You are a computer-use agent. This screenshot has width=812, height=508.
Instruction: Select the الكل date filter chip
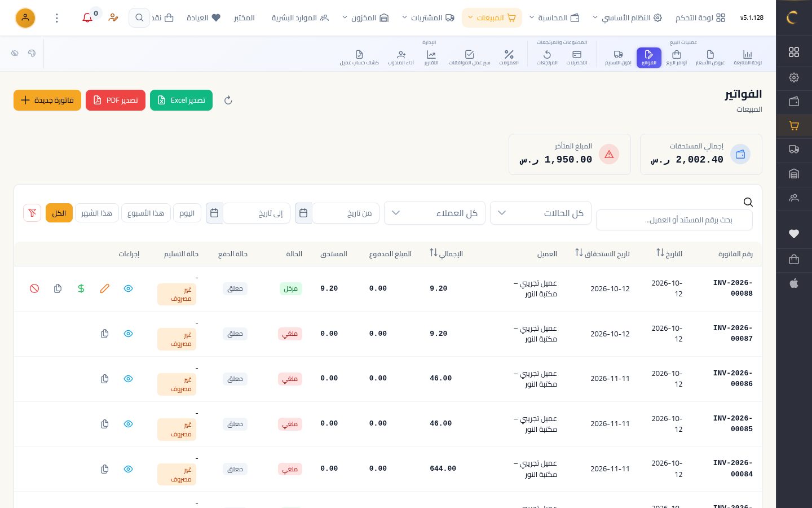(59, 213)
